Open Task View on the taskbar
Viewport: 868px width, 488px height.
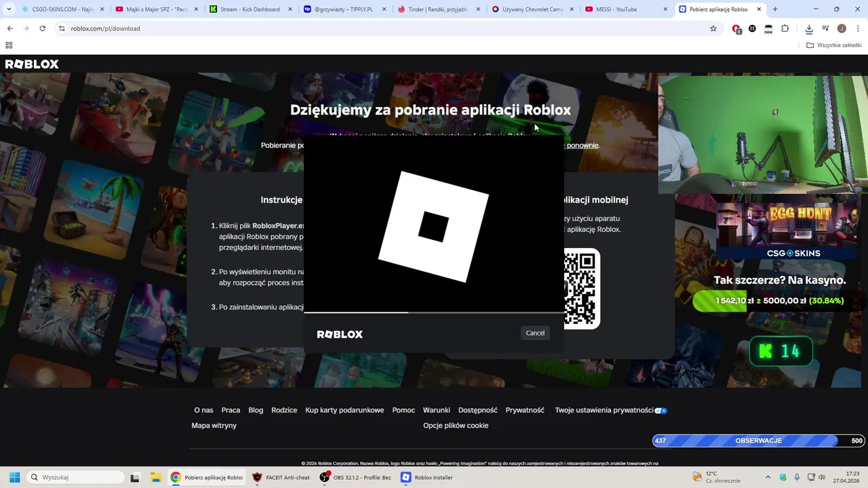135,477
